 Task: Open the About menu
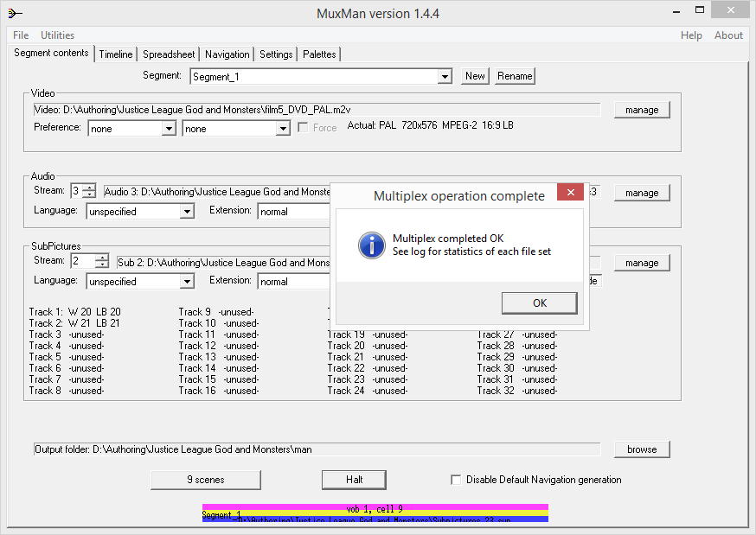click(x=728, y=35)
